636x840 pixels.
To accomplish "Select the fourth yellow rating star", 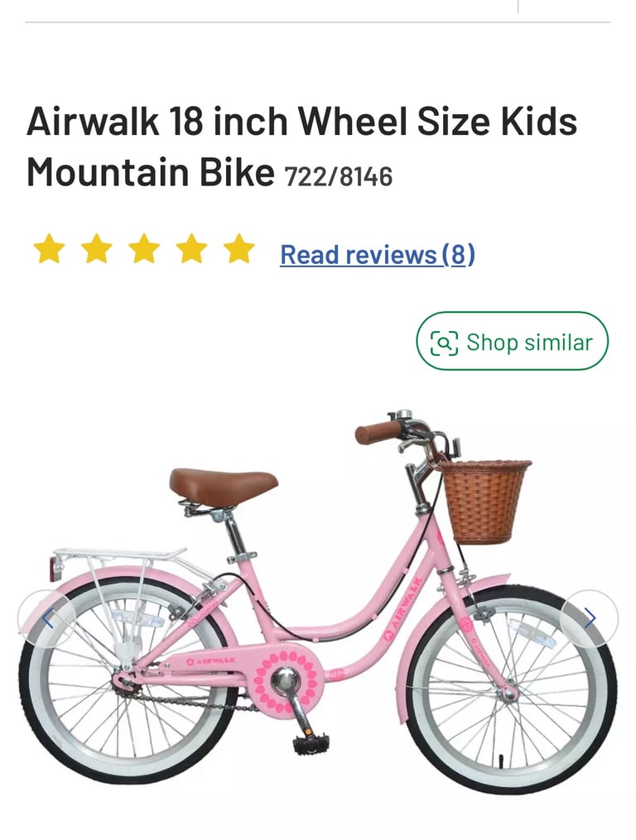I will pyautogui.click(x=191, y=249).
